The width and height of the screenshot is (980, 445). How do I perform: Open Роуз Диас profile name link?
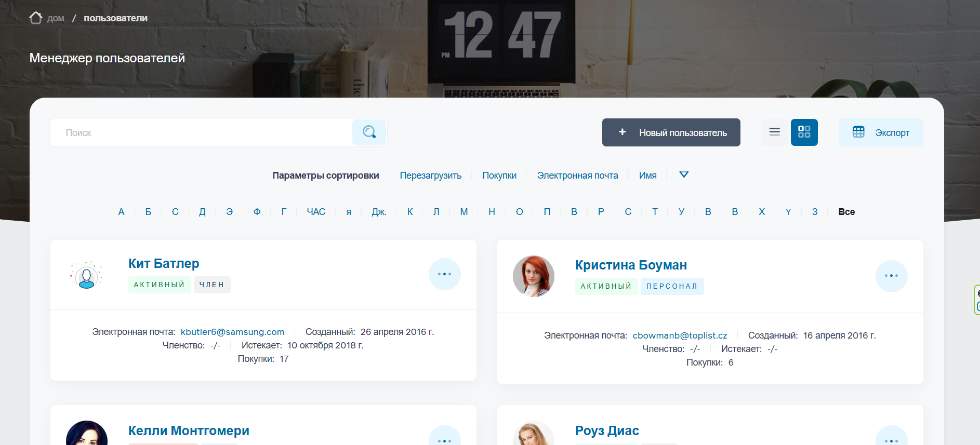(607, 430)
